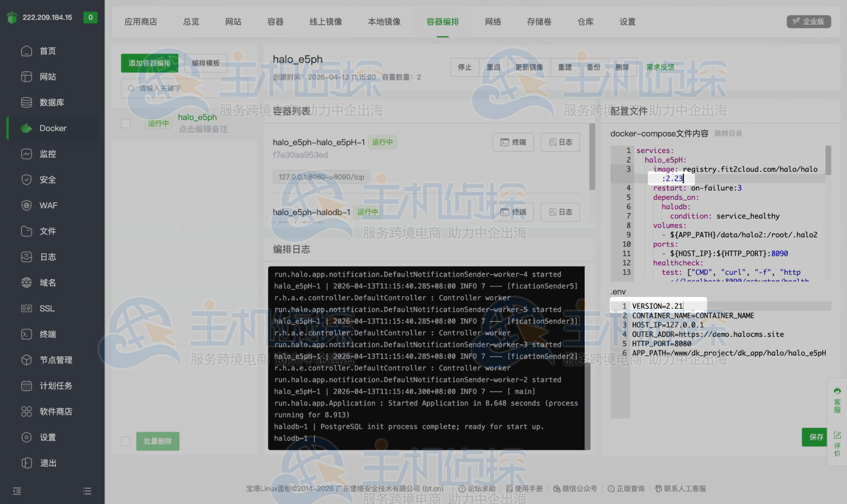Screen dimensions: 847x504
Task: Click the 备份 button
Action: point(594,67)
